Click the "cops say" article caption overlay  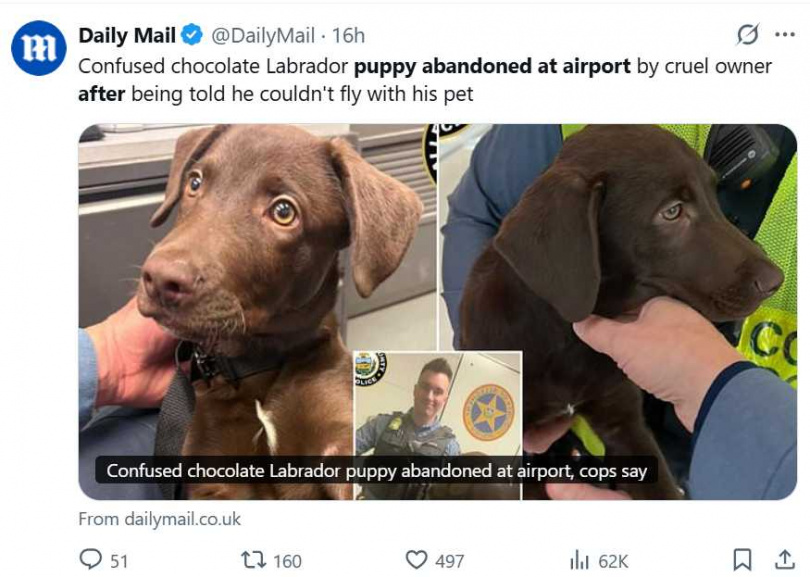click(376, 470)
